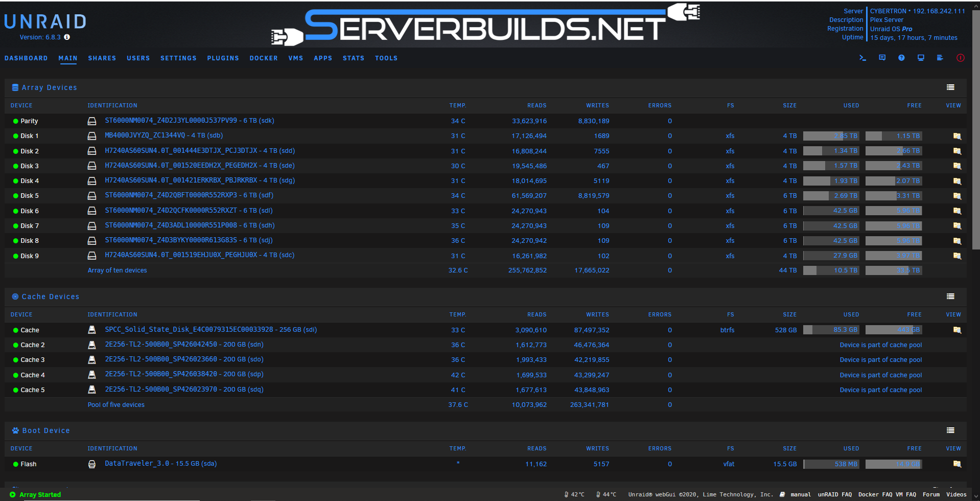Click Cache used space bar 85.3 GB
The image size is (980, 501).
point(831,330)
